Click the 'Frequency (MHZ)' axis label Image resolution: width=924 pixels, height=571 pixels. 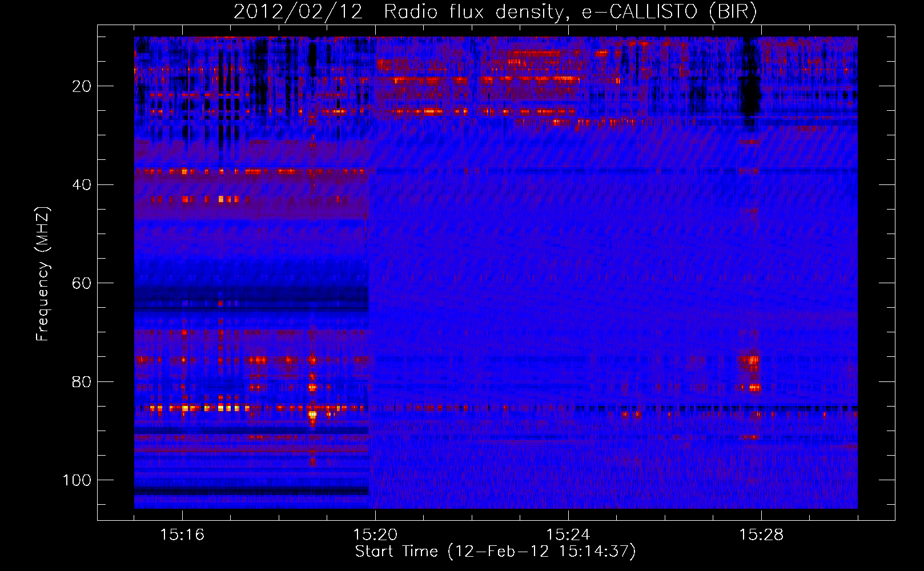coord(43,274)
